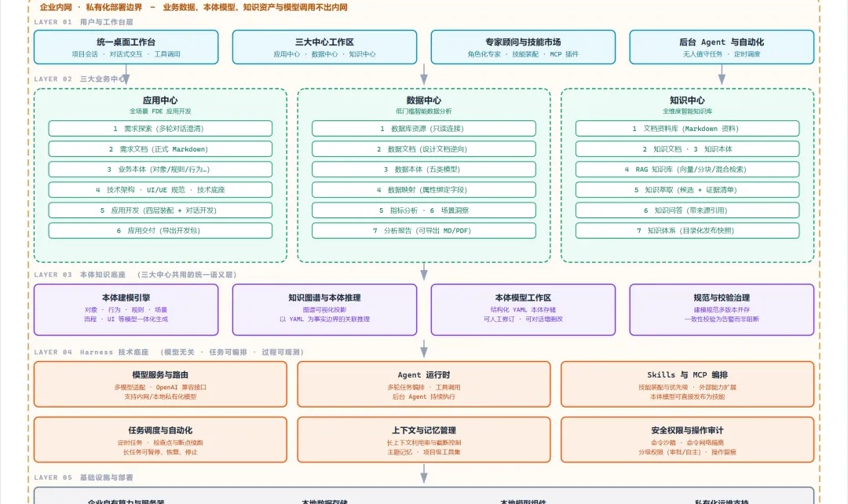The height and width of the screenshot is (504, 848).
Task: Select the 三大中心工作区 box
Action: [324, 47]
